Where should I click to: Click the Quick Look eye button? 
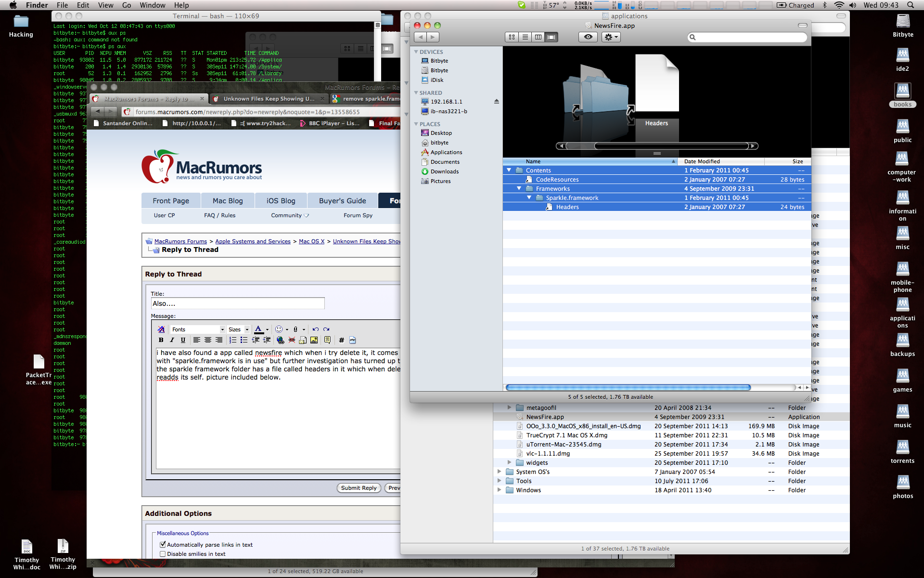[588, 37]
